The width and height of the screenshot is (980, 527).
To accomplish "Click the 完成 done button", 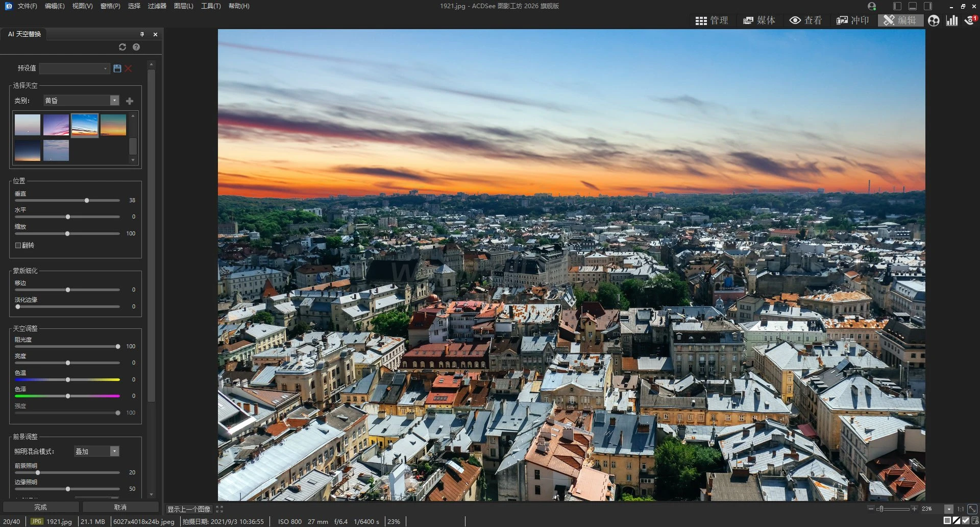I will tap(40, 507).
